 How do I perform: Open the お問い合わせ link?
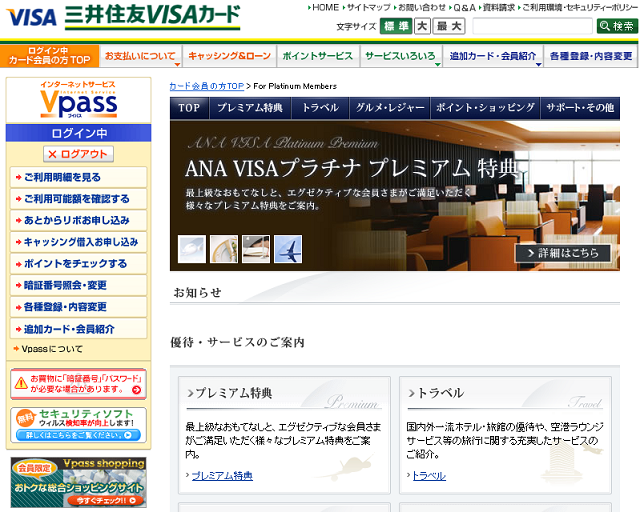pyautogui.click(x=420, y=7)
